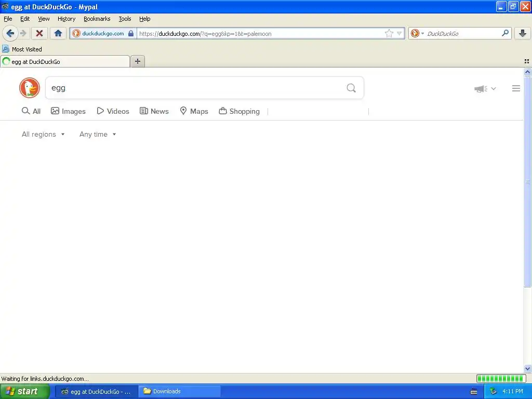The width and height of the screenshot is (532, 399).
Task: Click the padlock security icon in address bar
Action: (x=131, y=33)
